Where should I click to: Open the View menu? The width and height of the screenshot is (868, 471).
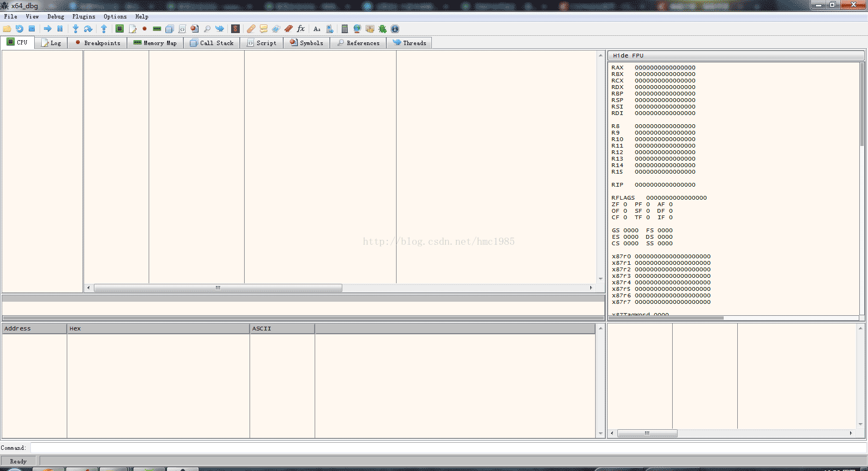(32, 16)
